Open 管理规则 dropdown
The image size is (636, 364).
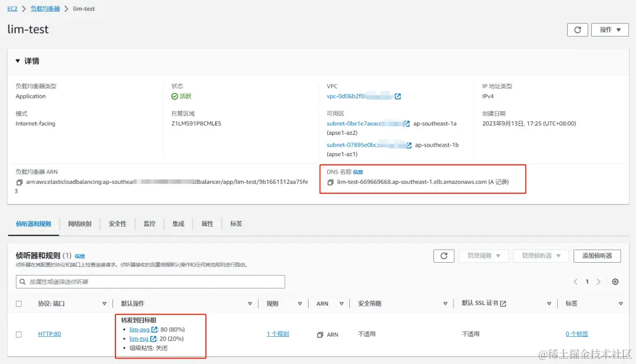[483, 256]
